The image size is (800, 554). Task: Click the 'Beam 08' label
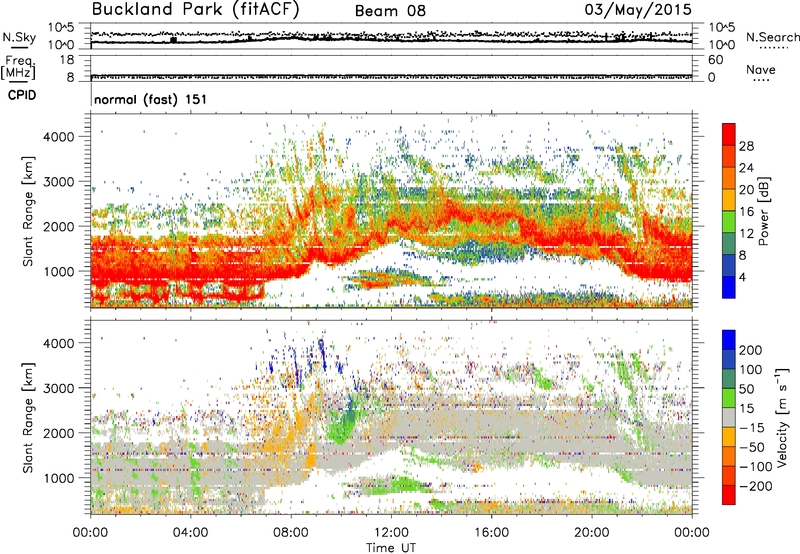(x=390, y=11)
